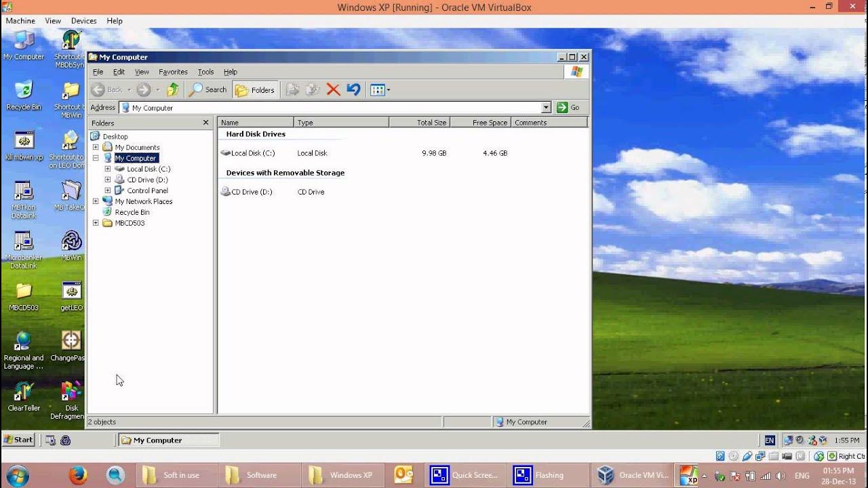Click the red Delete icon

click(333, 89)
